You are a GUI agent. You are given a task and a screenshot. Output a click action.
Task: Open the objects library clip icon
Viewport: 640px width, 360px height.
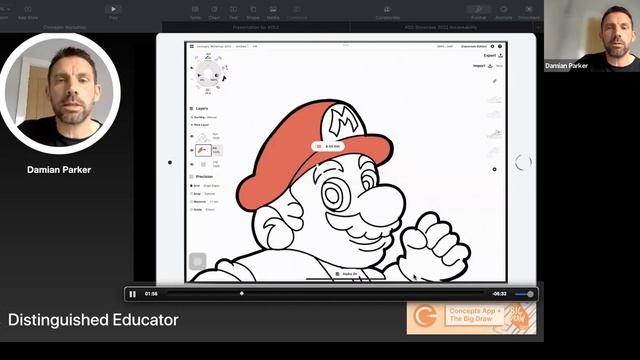[x=494, y=81]
